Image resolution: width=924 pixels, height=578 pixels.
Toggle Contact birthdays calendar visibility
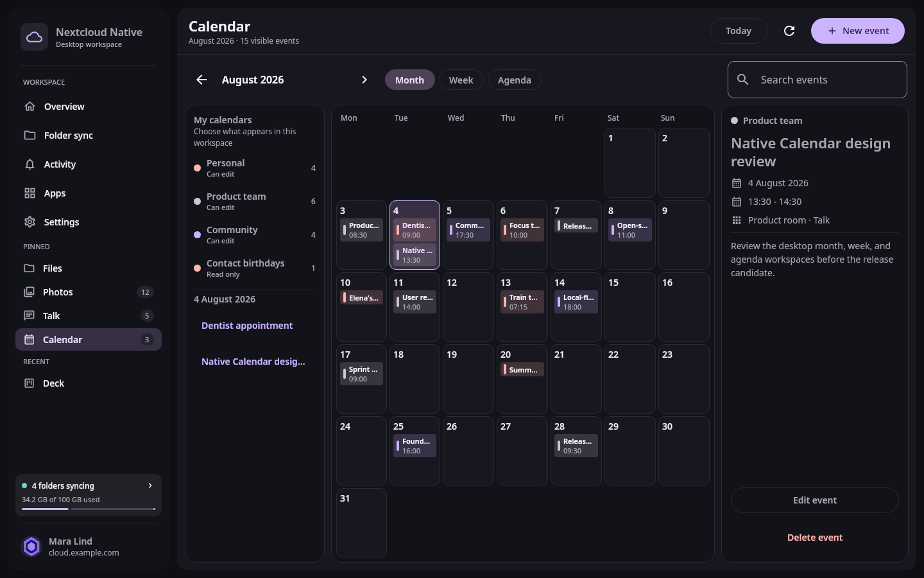tap(255, 268)
